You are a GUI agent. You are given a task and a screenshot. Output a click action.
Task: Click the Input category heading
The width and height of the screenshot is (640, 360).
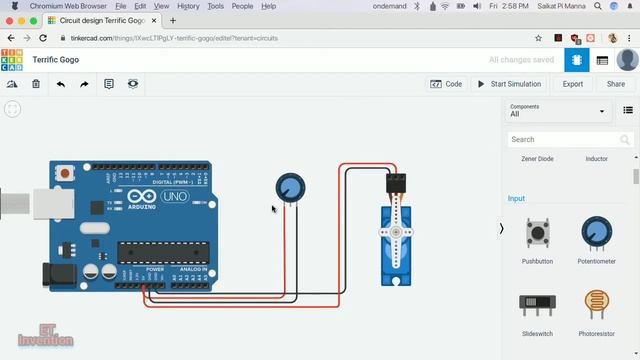pyautogui.click(x=516, y=198)
